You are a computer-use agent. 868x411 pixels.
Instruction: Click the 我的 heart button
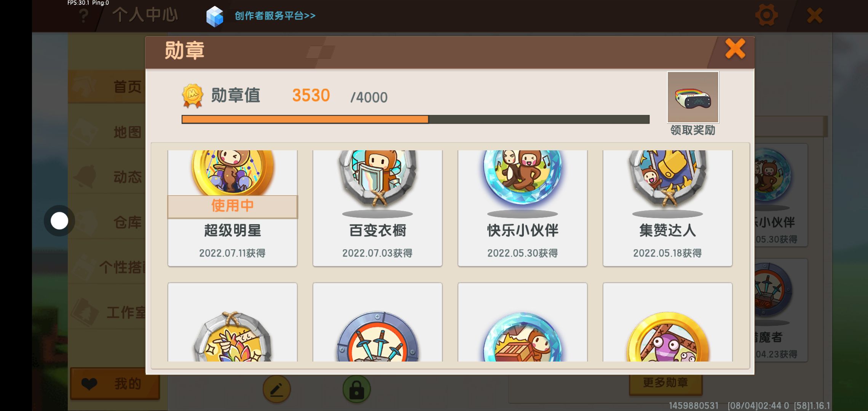[x=115, y=384]
